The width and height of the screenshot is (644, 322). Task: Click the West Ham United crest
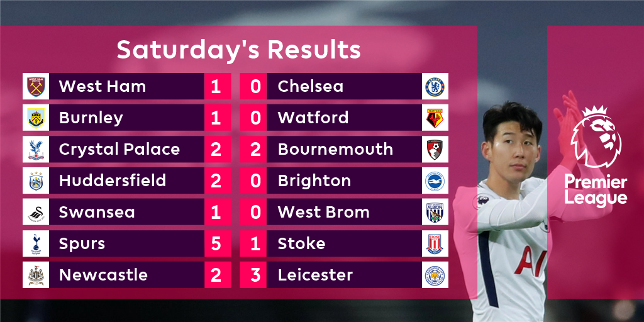click(x=36, y=86)
